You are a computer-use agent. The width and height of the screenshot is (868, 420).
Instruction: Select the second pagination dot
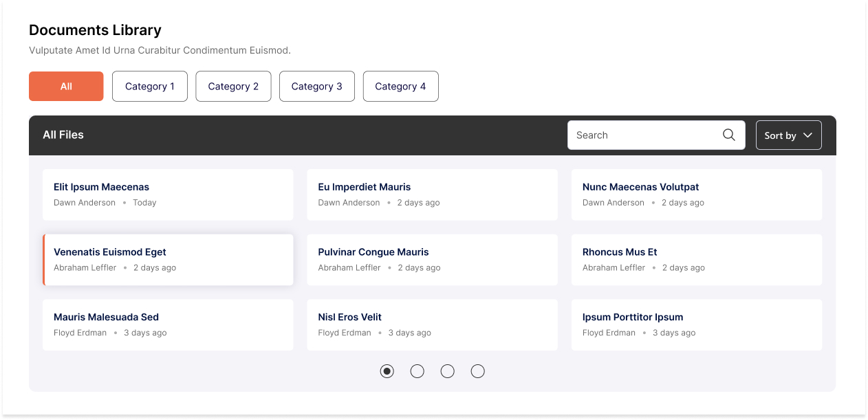pyautogui.click(x=417, y=371)
